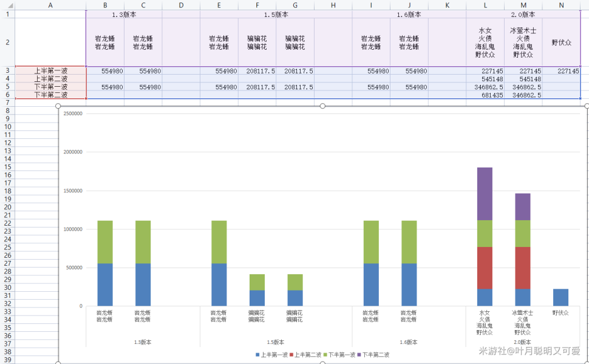Click the chart's top-center resize handle
The image size is (589, 364).
(x=322, y=106)
